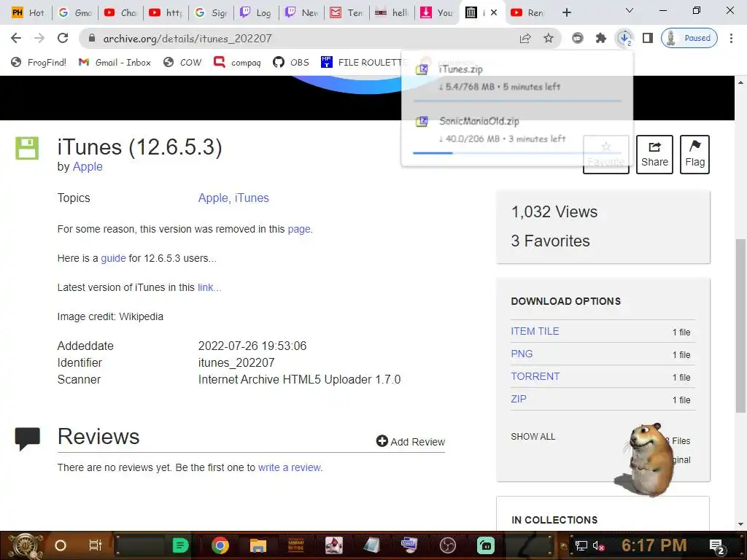Open File Explorer from the taskbar
The image size is (747, 560).
tap(258, 545)
